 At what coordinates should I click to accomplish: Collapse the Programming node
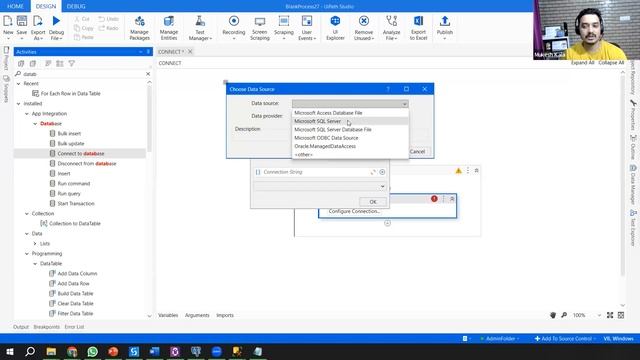pyautogui.click(x=27, y=253)
